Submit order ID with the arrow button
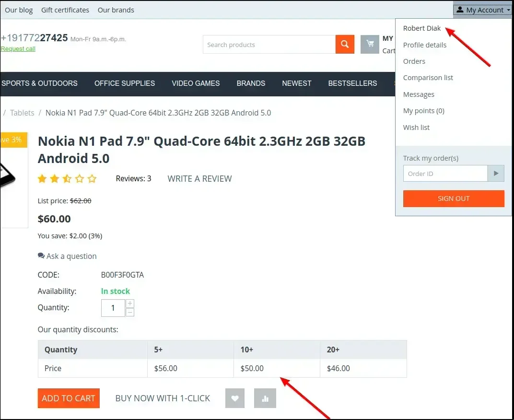Image resolution: width=514 pixels, height=420 pixels. [496, 174]
